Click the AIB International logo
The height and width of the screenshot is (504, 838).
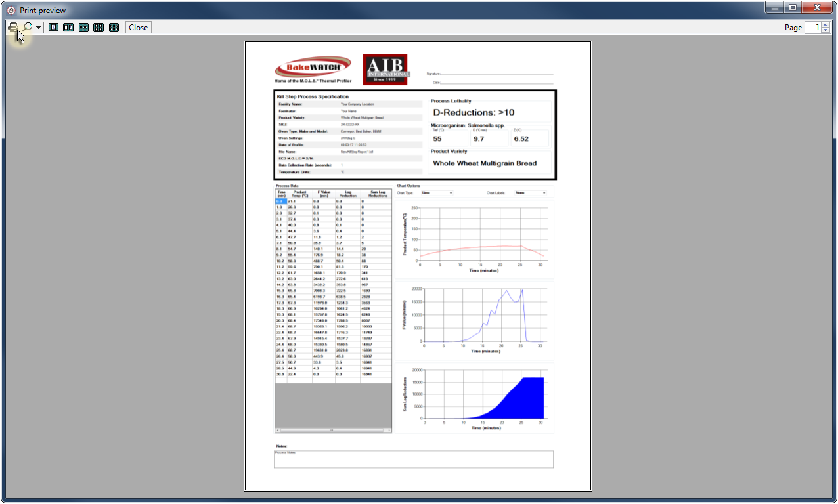[x=386, y=69]
